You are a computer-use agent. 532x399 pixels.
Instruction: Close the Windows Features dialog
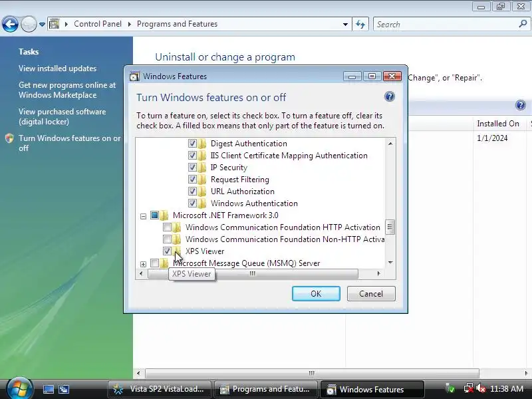(392, 76)
